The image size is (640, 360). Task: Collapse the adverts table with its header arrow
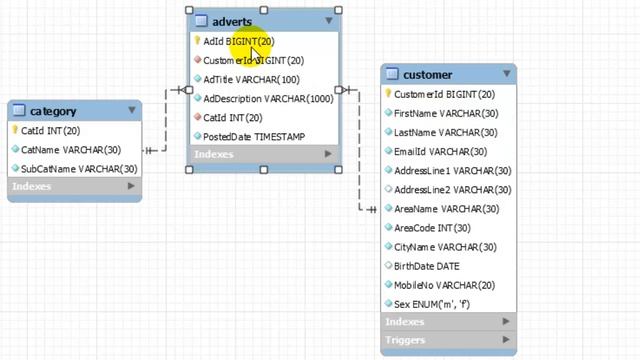pos(329,20)
